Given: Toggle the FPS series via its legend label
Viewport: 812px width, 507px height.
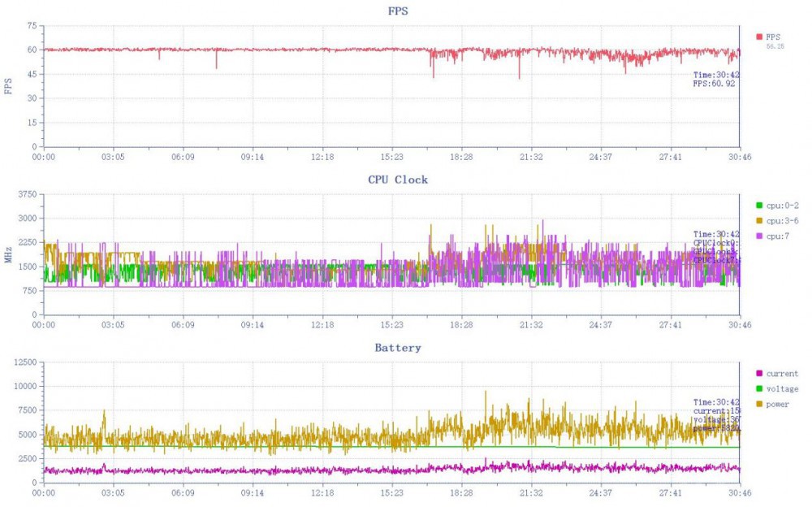Looking at the screenshot, I should tap(773, 37).
